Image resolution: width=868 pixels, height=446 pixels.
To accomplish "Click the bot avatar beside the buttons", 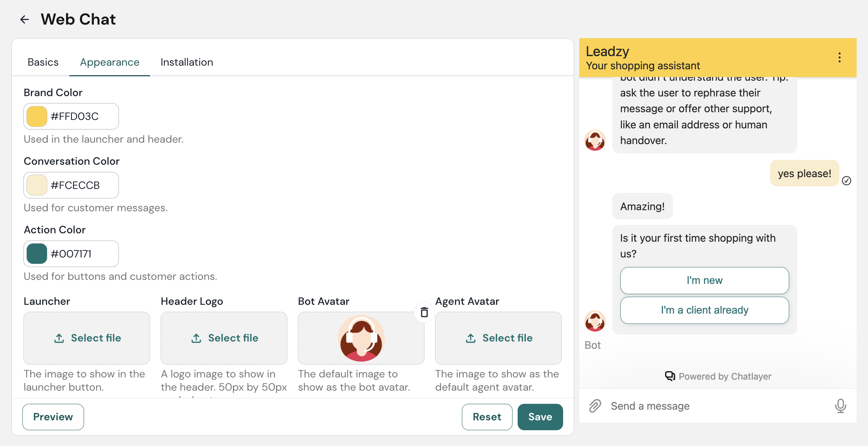I will (595, 321).
